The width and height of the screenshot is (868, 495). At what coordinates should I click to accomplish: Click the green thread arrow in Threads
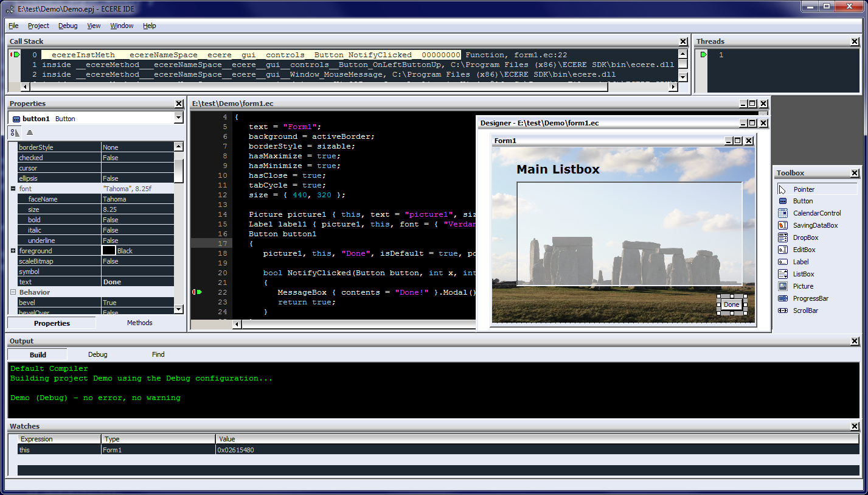coord(704,55)
